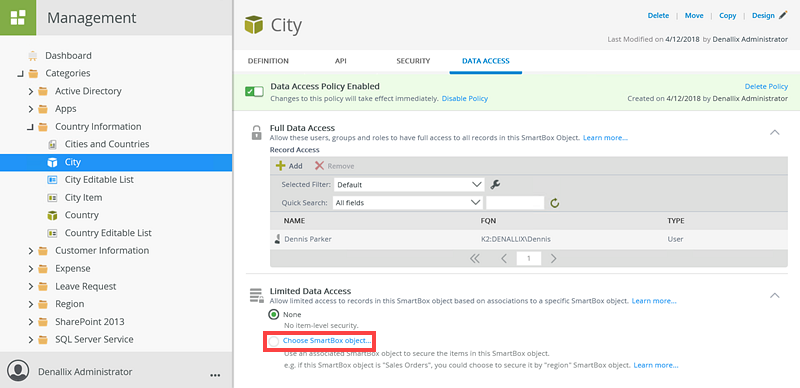Click the Categories folder icon
The width and height of the screenshot is (800, 388).
[x=33, y=74]
